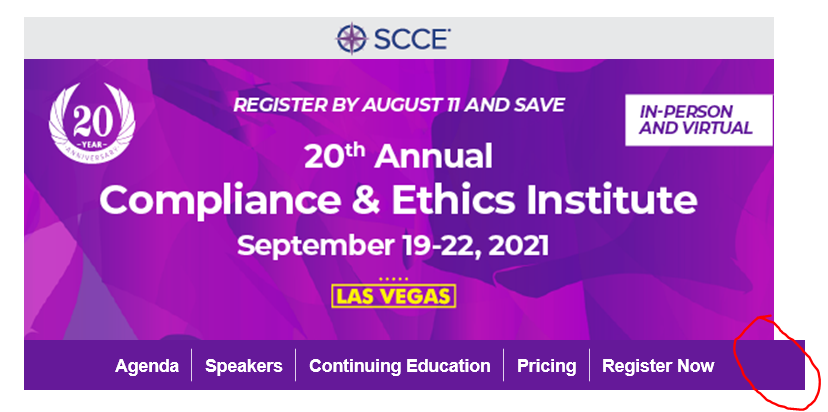Click the red hand-drawn circle annotation
Screen dimensions: 828x412
(777, 362)
